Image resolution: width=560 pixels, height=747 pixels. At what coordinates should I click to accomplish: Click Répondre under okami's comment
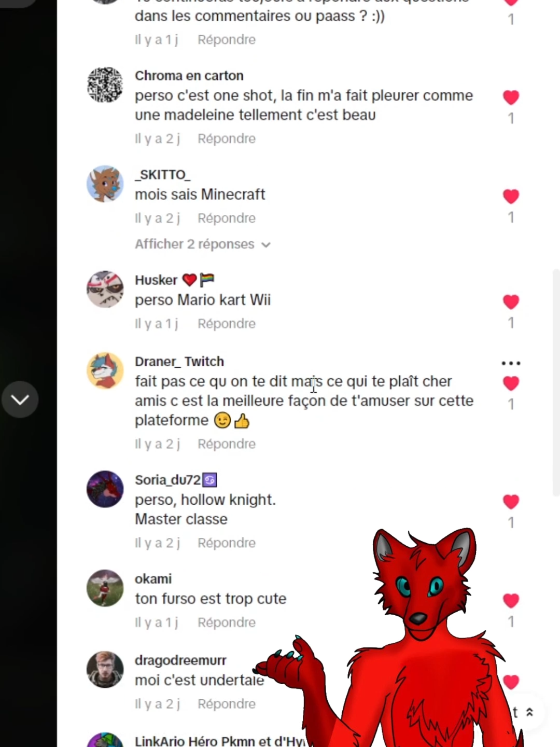(x=227, y=622)
